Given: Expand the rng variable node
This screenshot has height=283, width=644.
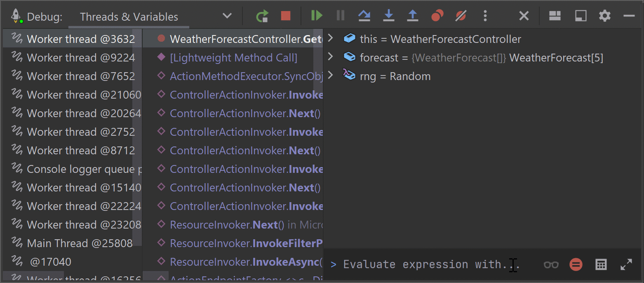Looking at the screenshot, I should click(330, 76).
